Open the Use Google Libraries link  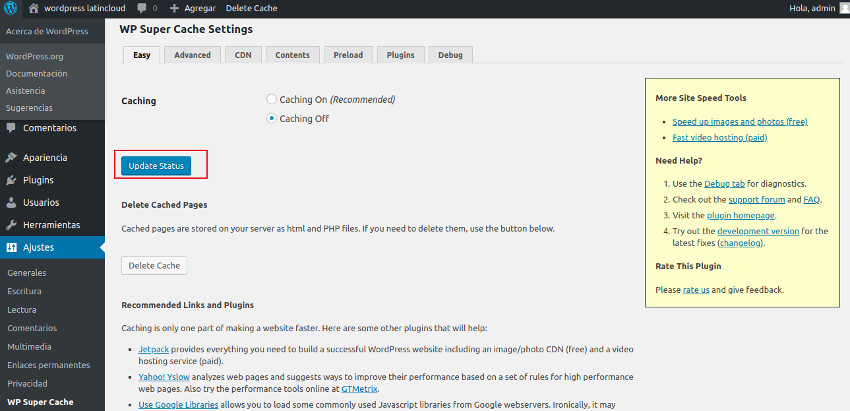178,405
